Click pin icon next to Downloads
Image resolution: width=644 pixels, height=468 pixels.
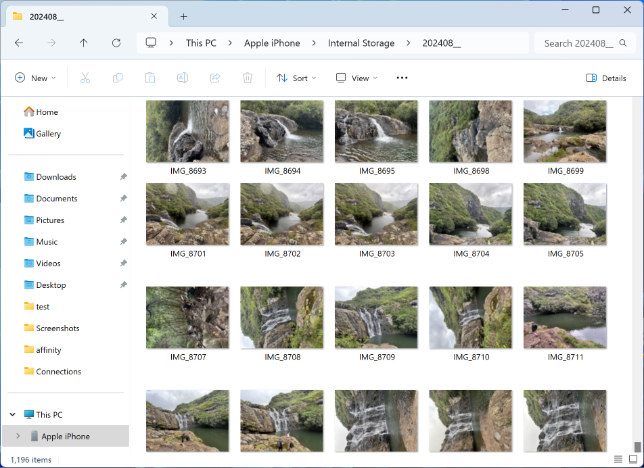click(123, 177)
